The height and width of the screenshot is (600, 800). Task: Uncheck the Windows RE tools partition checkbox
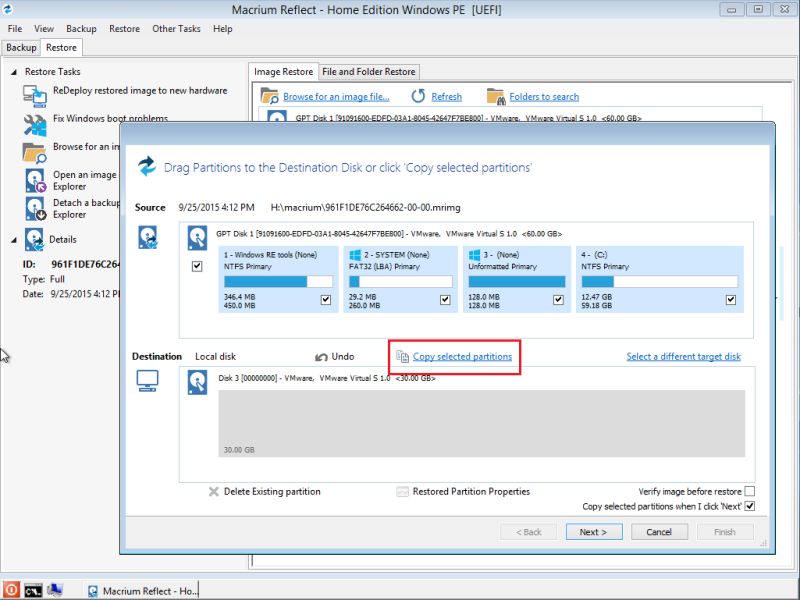coord(326,300)
